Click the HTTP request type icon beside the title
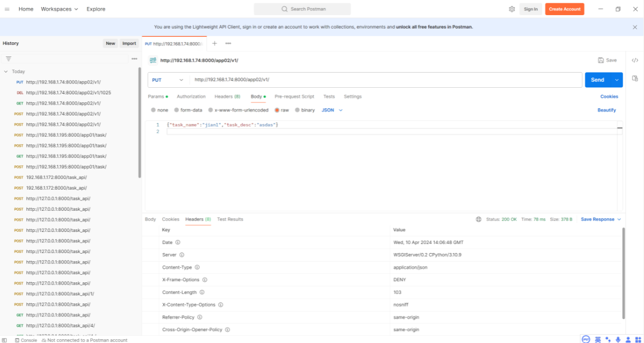644x343 pixels. (153, 60)
